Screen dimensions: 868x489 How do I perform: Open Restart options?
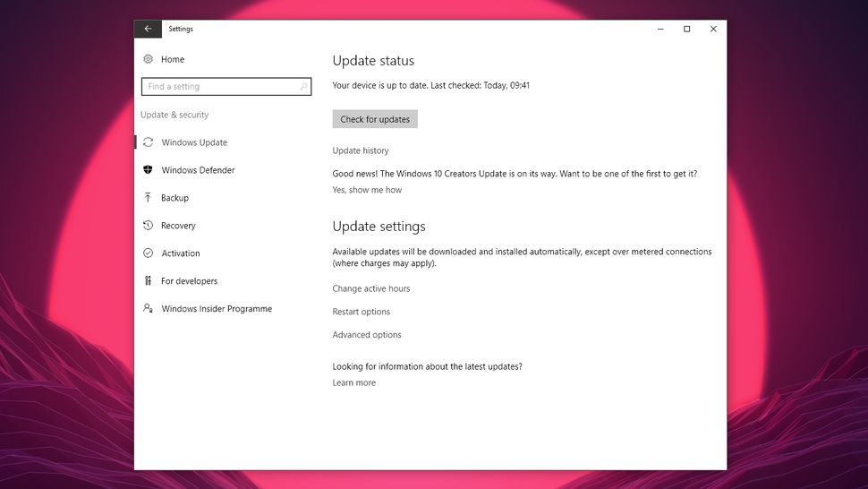pyautogui.click(x=361, y=312)
